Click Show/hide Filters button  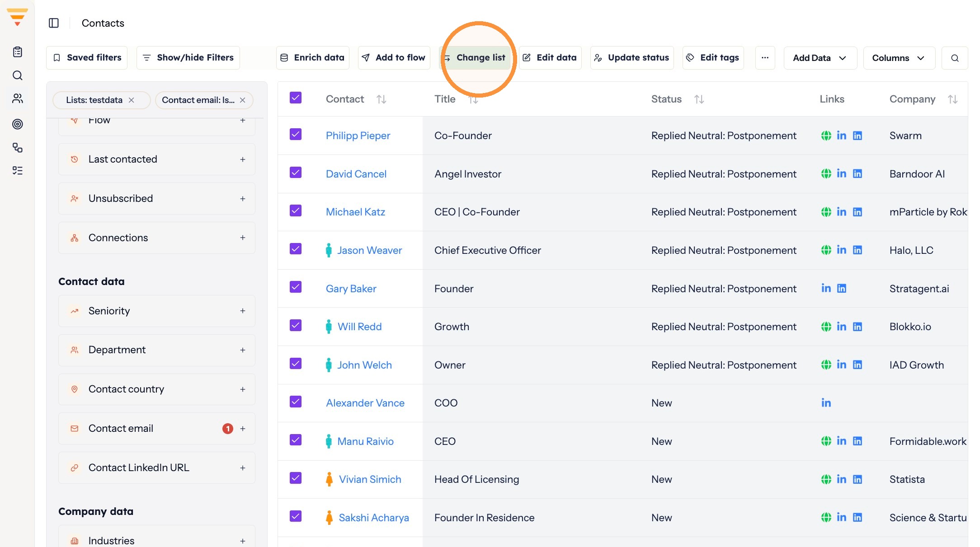pyautogui.click(x=188, y=58)
